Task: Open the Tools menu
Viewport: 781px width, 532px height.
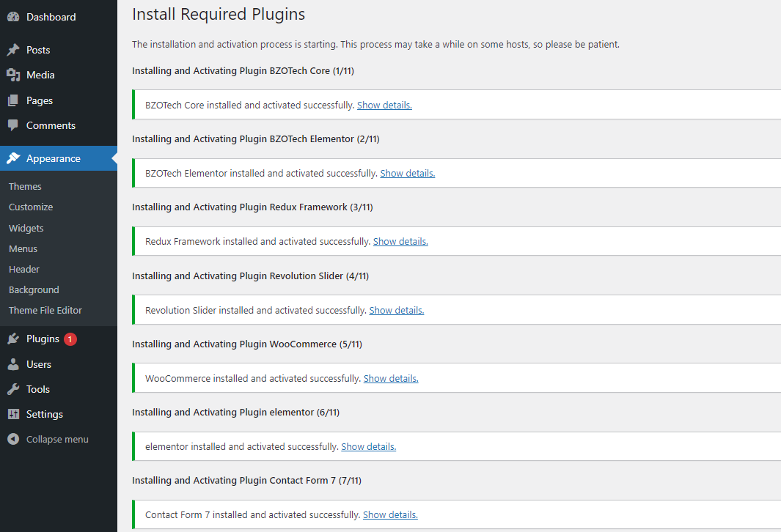Action: pyautogui.click(x=38, y=389)
